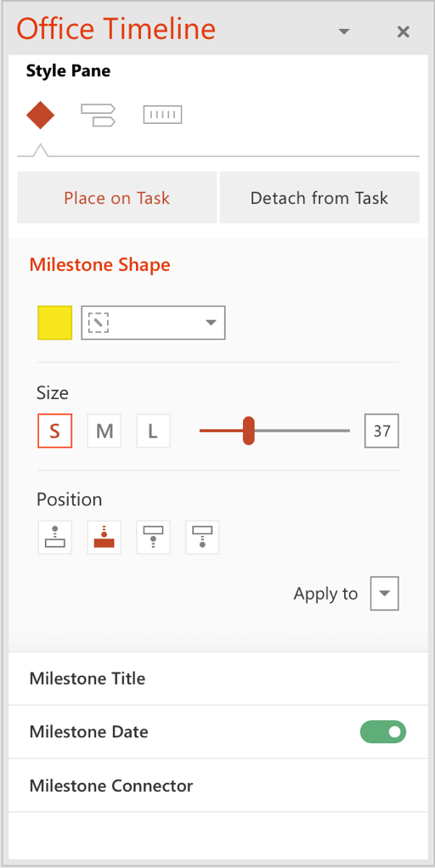Select the small S size option
Image resolution: width=435 pixels, height=868 pixels.
tap(54, 431)
